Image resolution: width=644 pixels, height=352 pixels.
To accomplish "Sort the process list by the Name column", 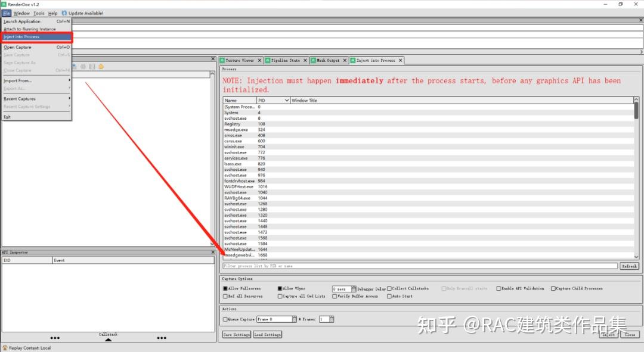I will coord(240,100).
